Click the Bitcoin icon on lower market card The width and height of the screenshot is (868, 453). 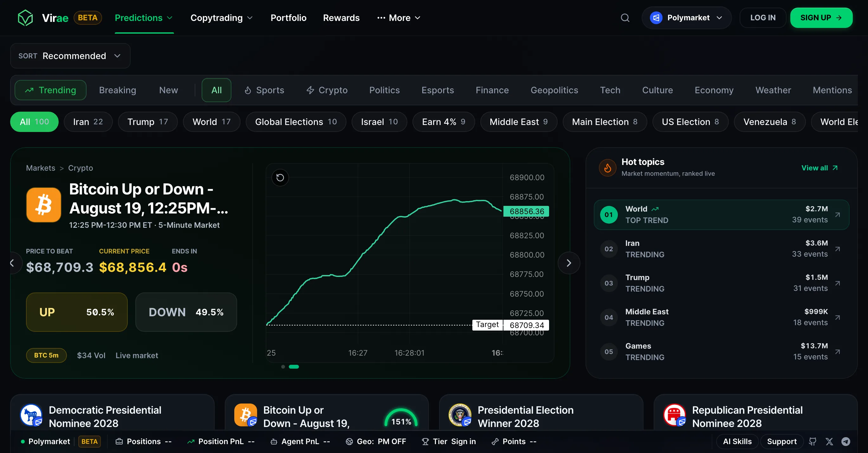click(x=245, y=415)
